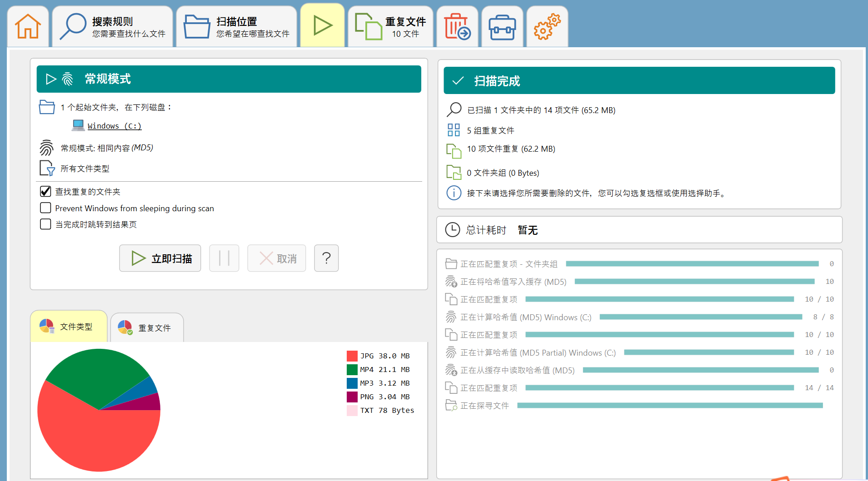Click the info icon beside 接下来请选择
The image size is (868, 481).
[x=454, y=193]
